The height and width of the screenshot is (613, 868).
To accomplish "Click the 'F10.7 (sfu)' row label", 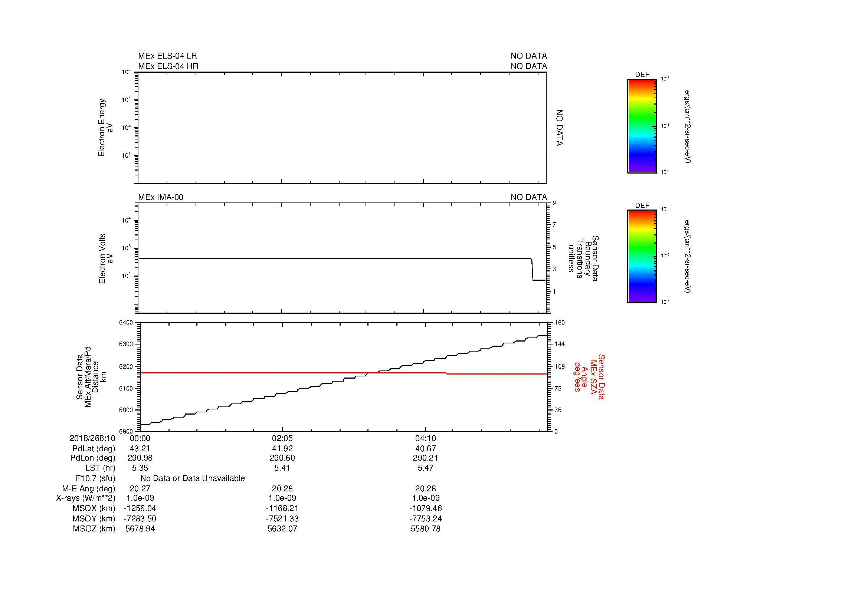I will point(95,478).
